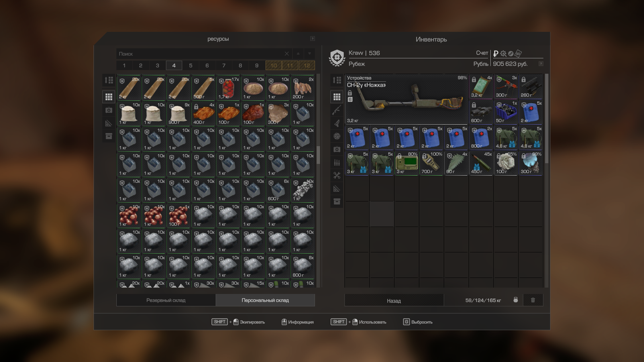Image resolution: width=644 pixels, height=362 pixels.
Task: Switch to storage page 7
Action: click(224, 65)
